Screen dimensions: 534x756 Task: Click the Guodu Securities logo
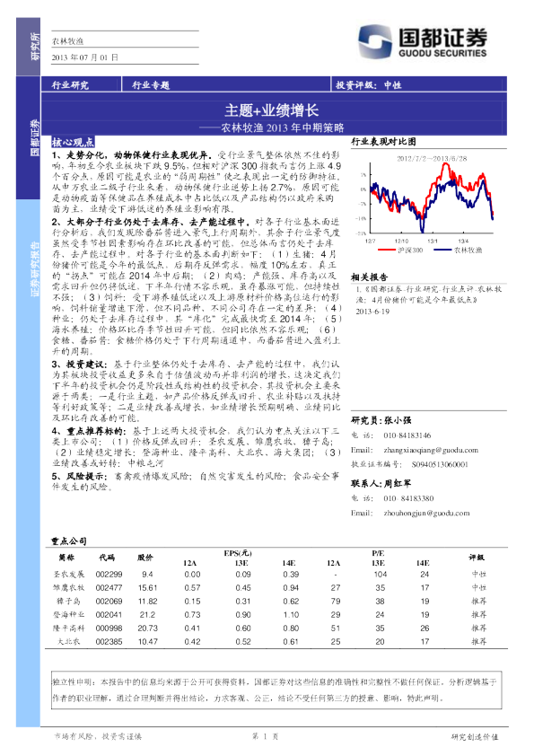click(x=422, y=42)
